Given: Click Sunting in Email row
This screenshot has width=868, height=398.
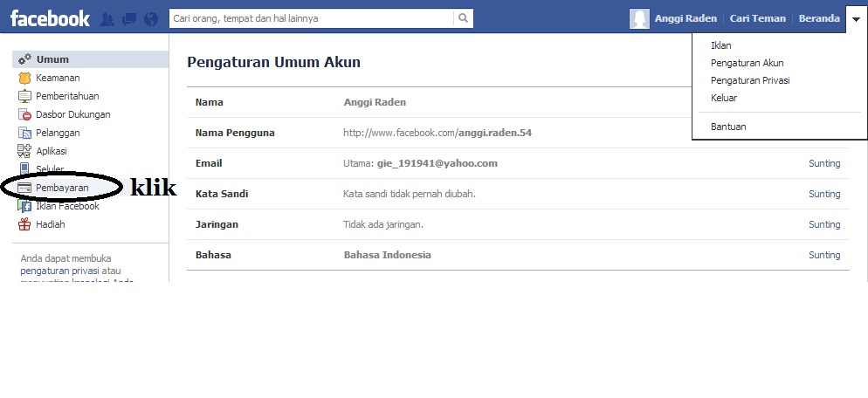Looking at the screenshot, I should pyautogui.click(x=824, y=163).
